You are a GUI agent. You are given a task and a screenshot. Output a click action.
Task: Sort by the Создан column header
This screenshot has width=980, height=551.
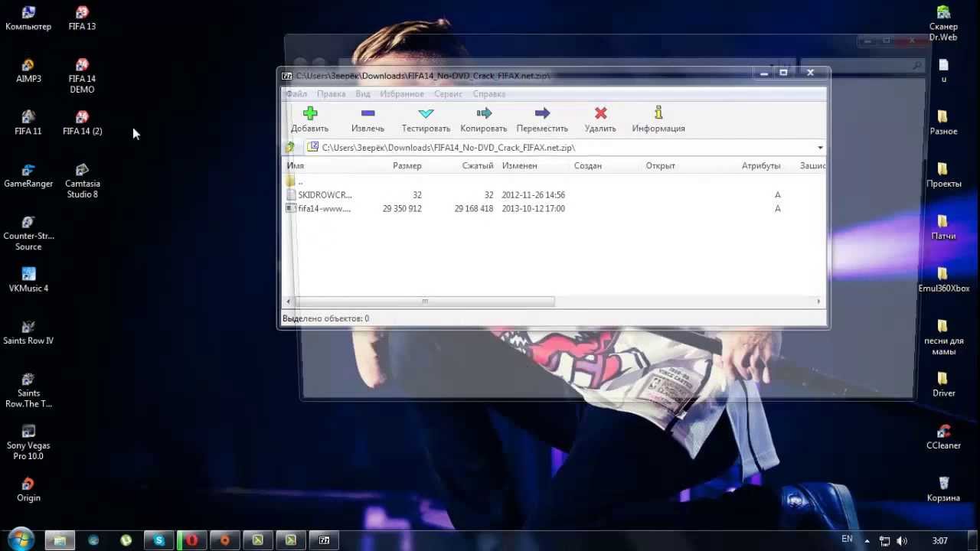click(588, 165)
